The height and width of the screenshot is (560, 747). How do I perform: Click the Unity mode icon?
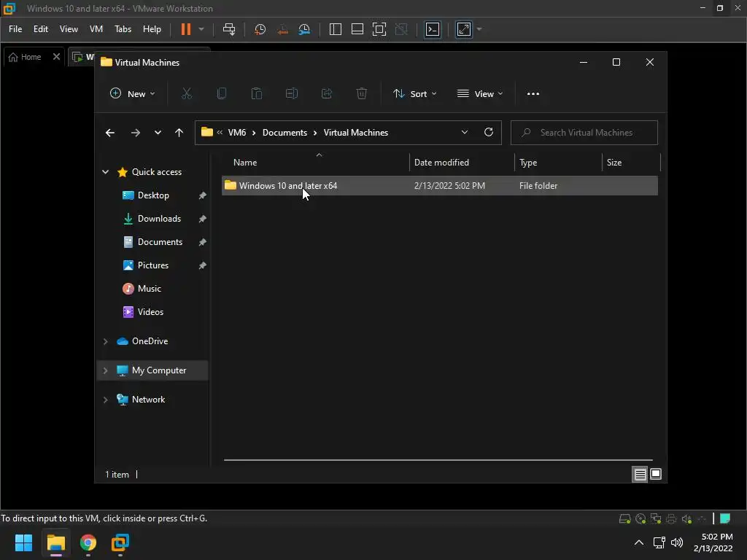click(402, 29)
